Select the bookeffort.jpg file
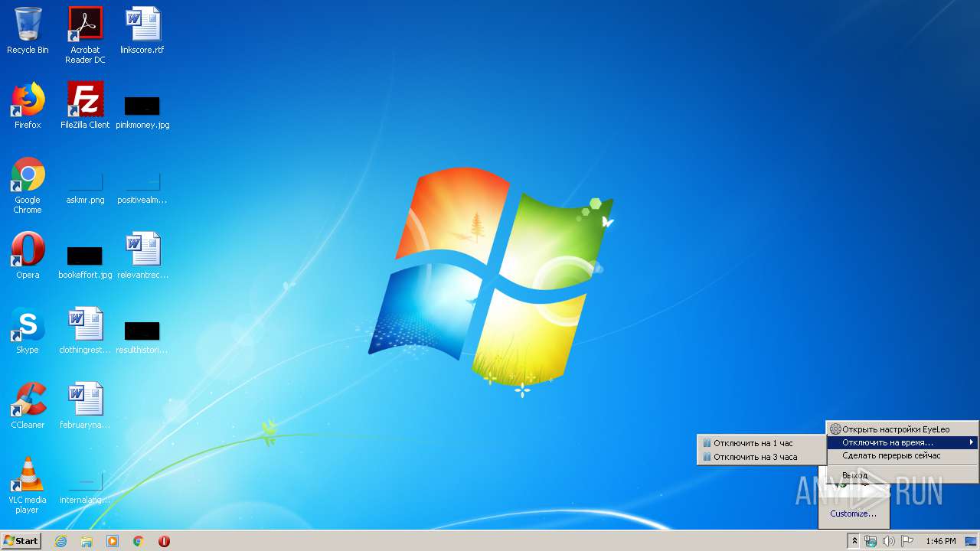Viewport: 980px width, 551px height. tap(85, 262)
